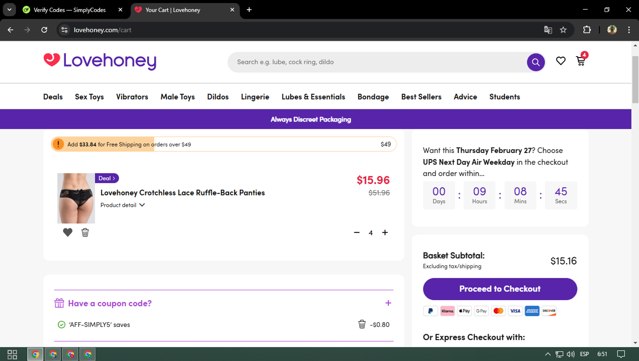Click the page vertical scrollbar
Image resolution: width=639 pixels, height=361 pixels.
(x=635, y=79)
